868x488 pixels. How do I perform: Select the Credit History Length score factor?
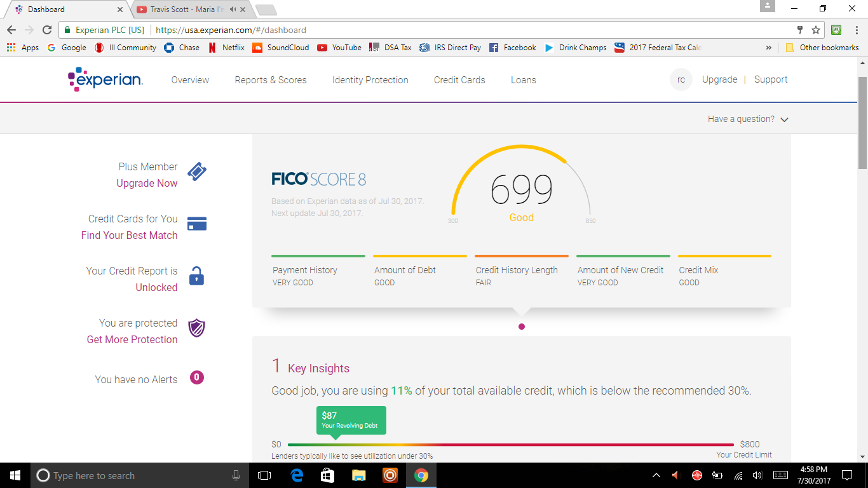522,271
